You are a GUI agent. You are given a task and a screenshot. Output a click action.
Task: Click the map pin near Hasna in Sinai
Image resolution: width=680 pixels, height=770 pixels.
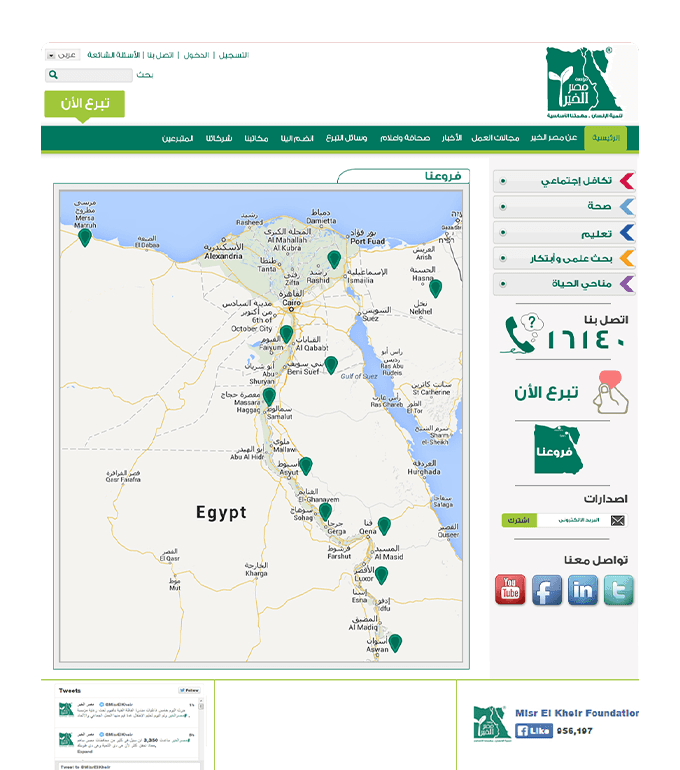pyautogui.click(x=435, y=288)
